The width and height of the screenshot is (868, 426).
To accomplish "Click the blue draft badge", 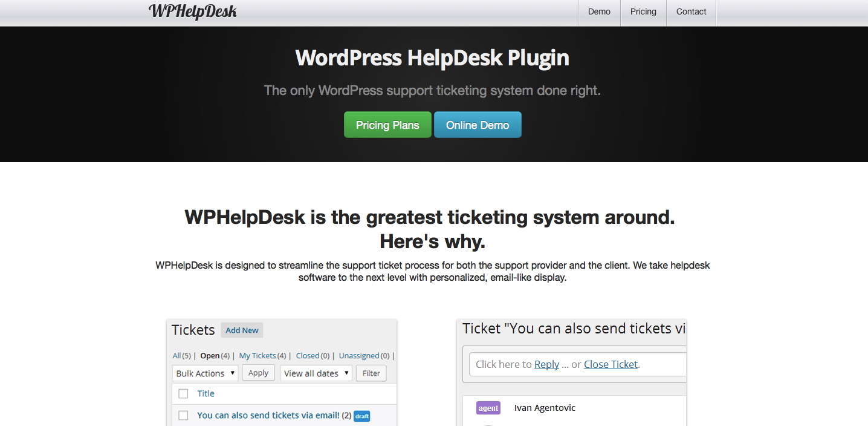I will click(x=361, y=416).
